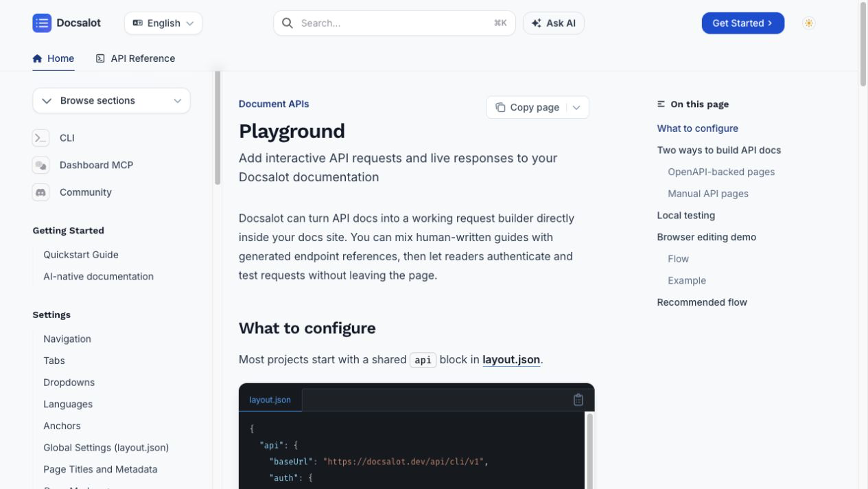Screen dimensions: 868x489
Task: Jump to OpenAPI-backed pages section
Action: pos(721,172)
